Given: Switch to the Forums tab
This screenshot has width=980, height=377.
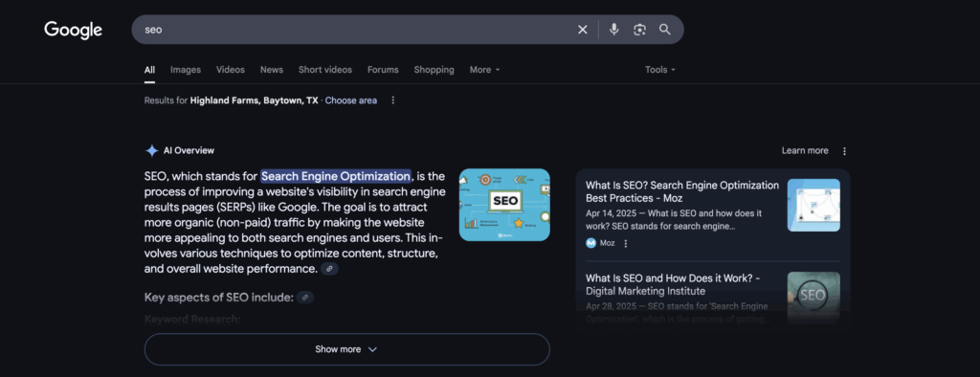Looking at the screenshot, I should coord(383,70).
